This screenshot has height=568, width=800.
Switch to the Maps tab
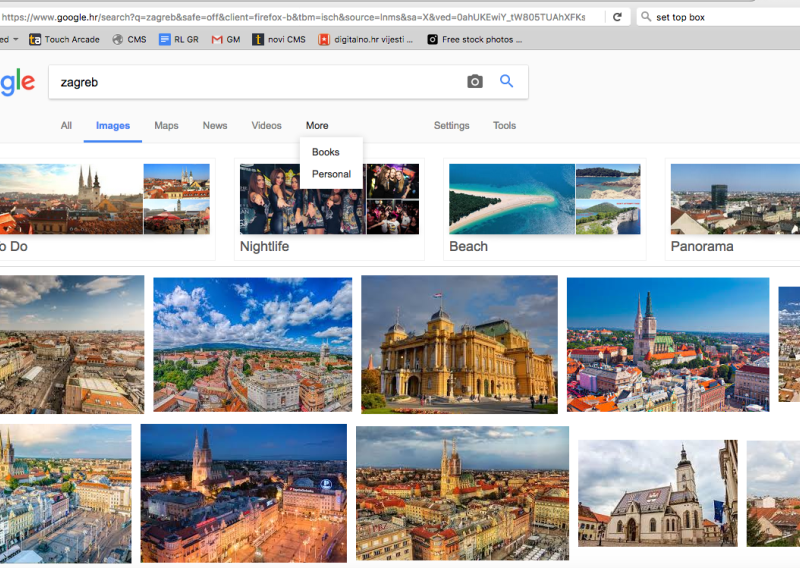[166, 126]
